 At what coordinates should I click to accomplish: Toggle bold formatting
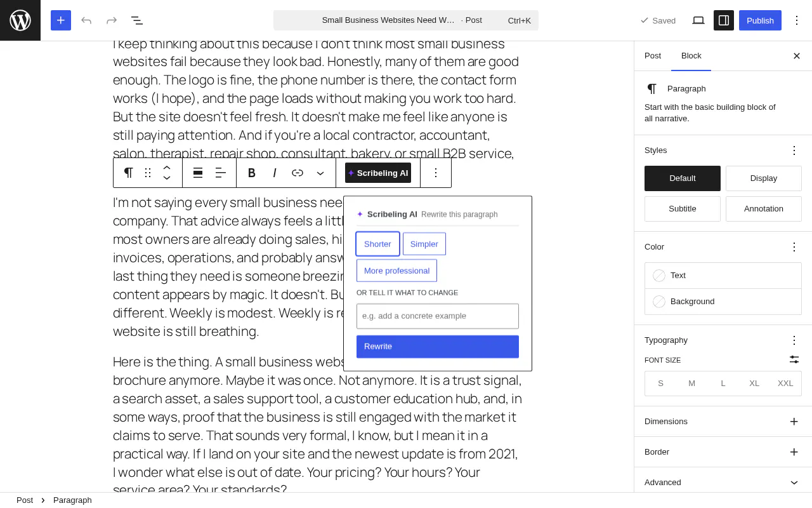(x=252, y=173)
